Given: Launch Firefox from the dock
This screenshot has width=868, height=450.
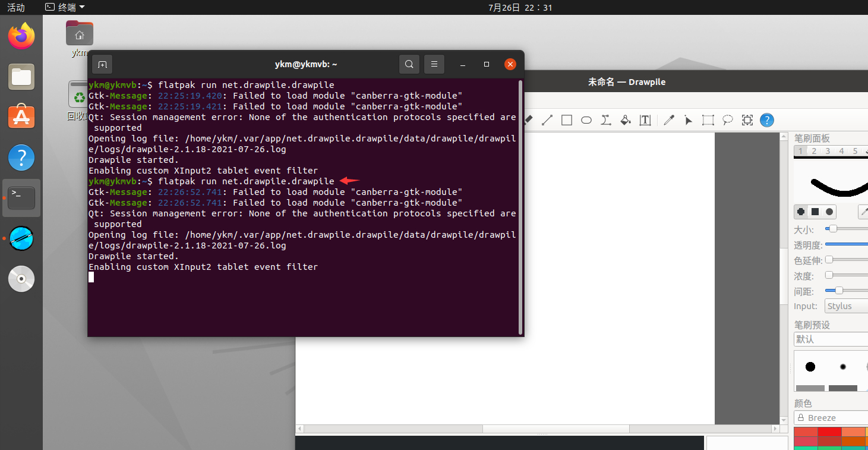Looking at the screenshot, I should click(x=21, y=36).
